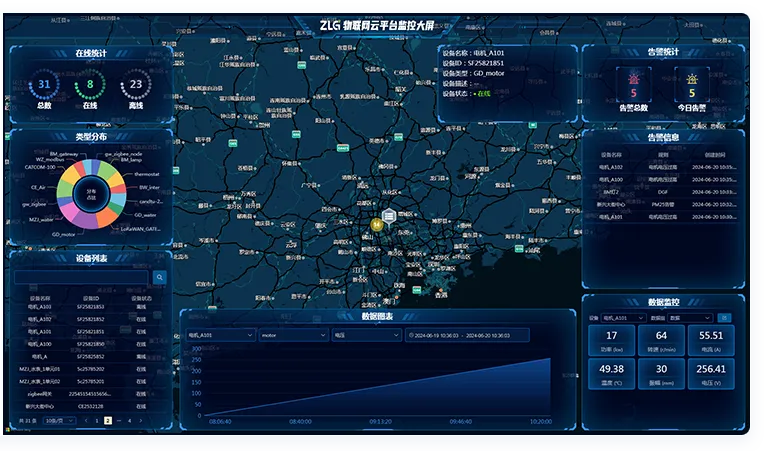Open the device dropdown in 数据监控 panel

[623, 318]
